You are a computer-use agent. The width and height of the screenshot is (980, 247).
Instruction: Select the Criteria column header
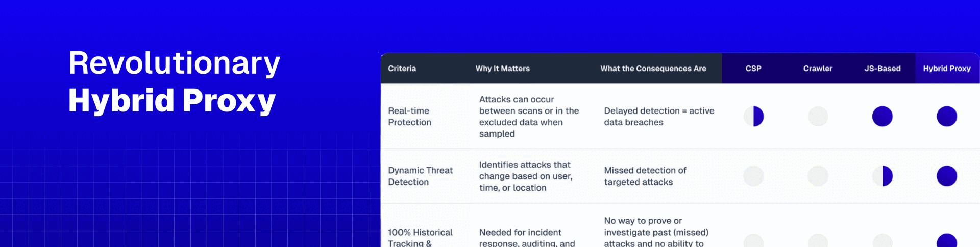[402, 69]
